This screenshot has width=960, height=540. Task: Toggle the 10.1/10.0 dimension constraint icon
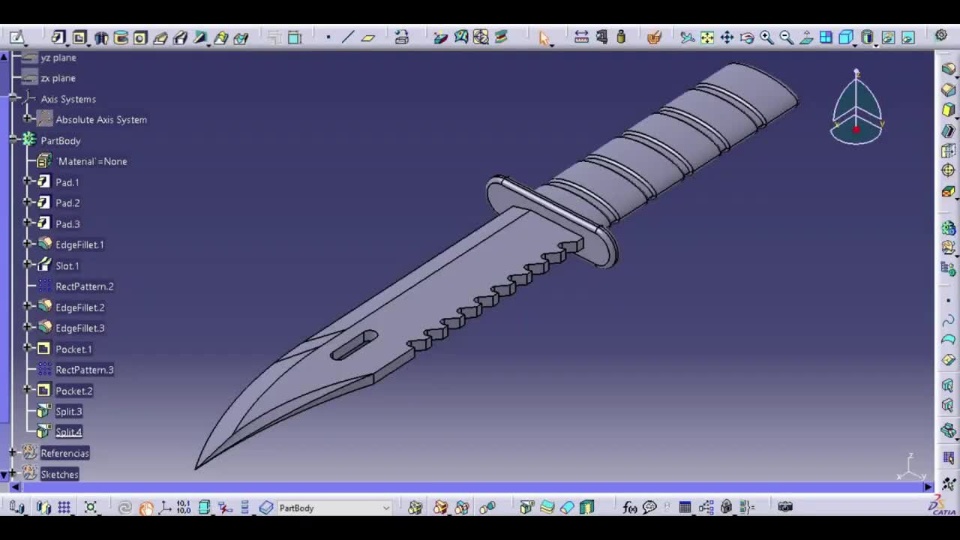pyautogui.click(x=184, y=507)
